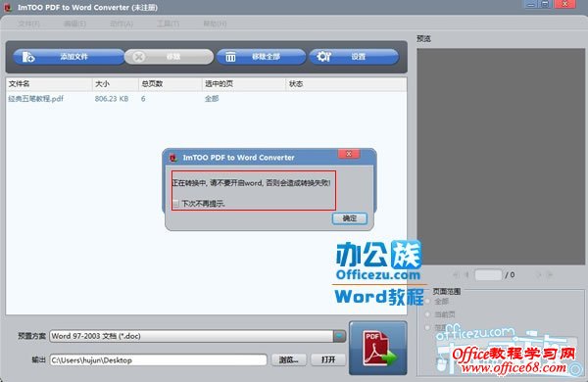Click the 总页数 column header

pos(171,84)
